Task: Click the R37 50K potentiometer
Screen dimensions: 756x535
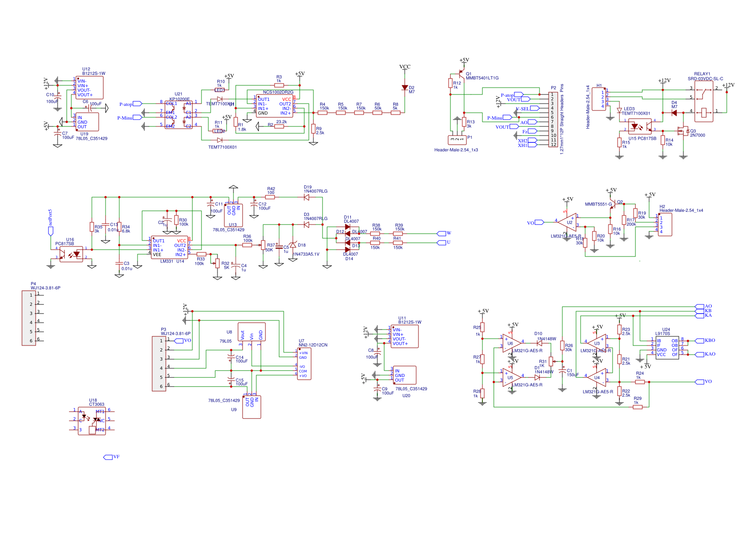Action: [x=263, y=245]
